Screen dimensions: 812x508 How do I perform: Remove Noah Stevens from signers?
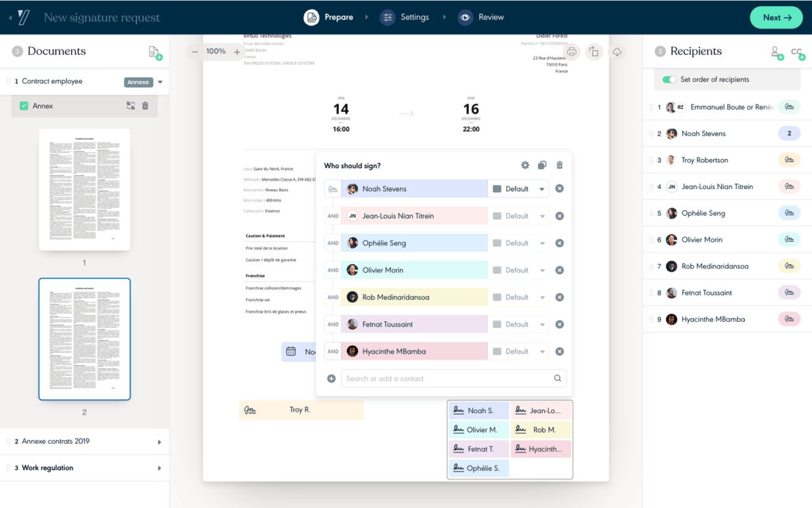(560, 189)
